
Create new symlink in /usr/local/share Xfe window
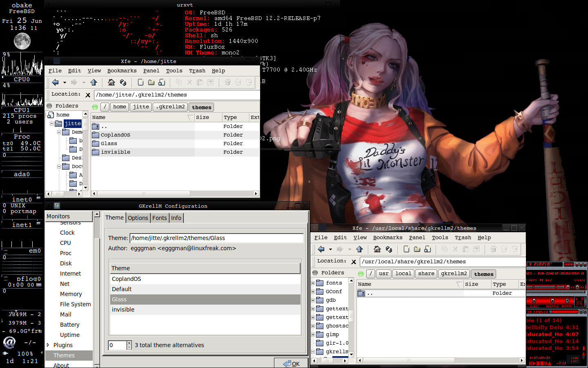pyautogui.click(x=428, y=249)
